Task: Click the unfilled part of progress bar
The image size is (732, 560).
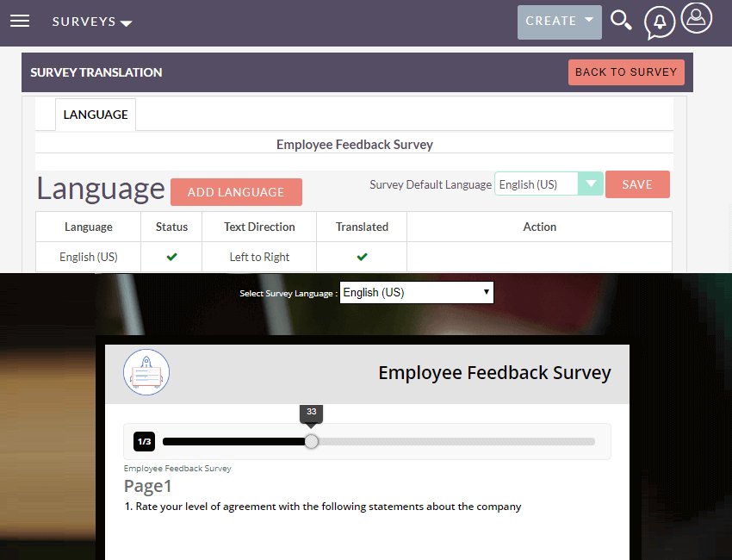Action: pos(456,441)
